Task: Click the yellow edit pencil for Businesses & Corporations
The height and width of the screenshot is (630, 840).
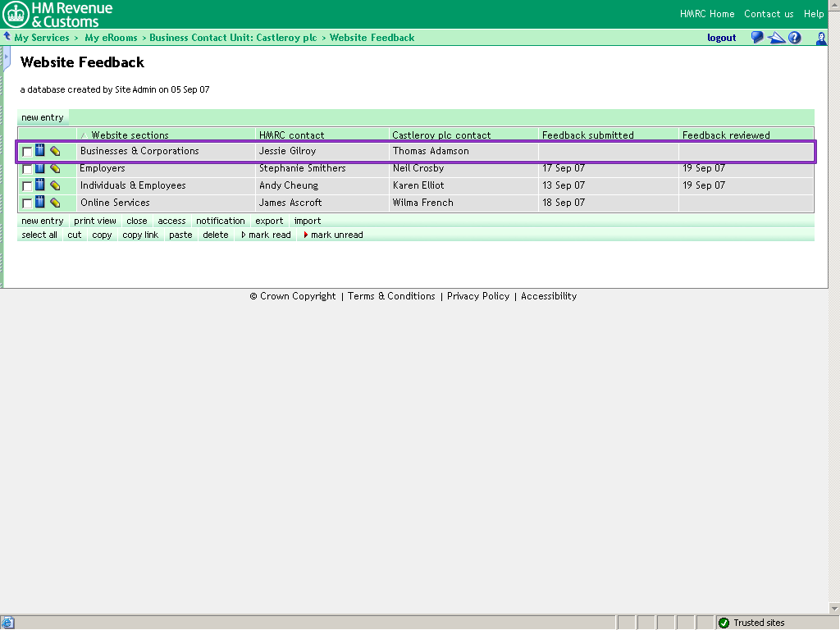Action: point(55,151)
